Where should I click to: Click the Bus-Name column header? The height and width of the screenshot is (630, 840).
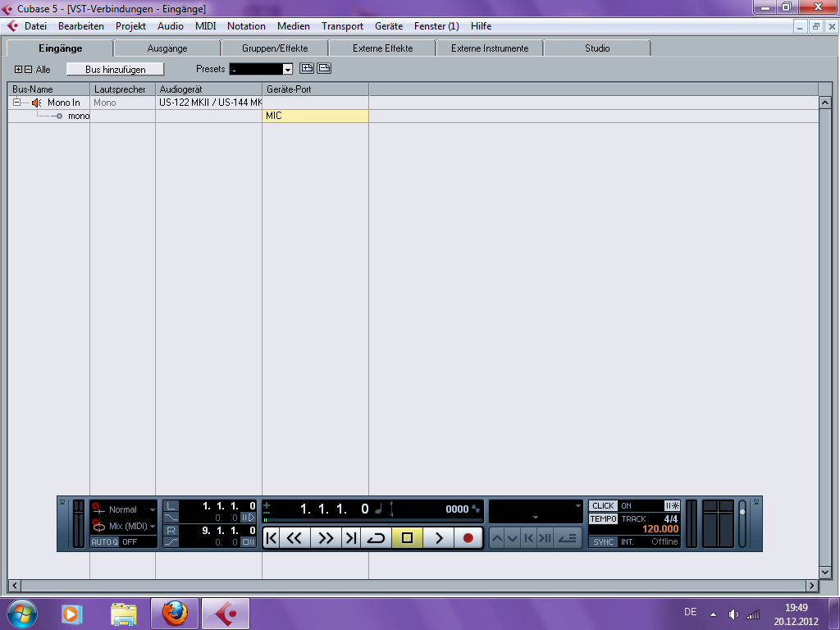coord(48,89)
